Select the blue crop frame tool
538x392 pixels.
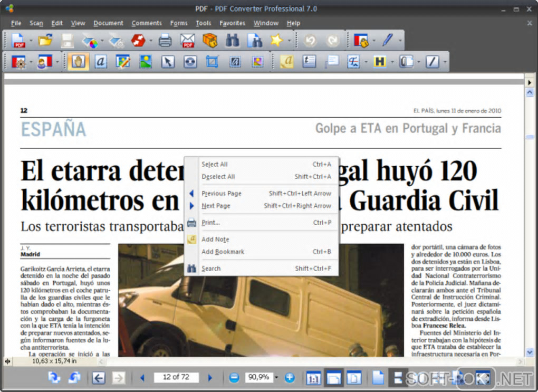(212, 62)
